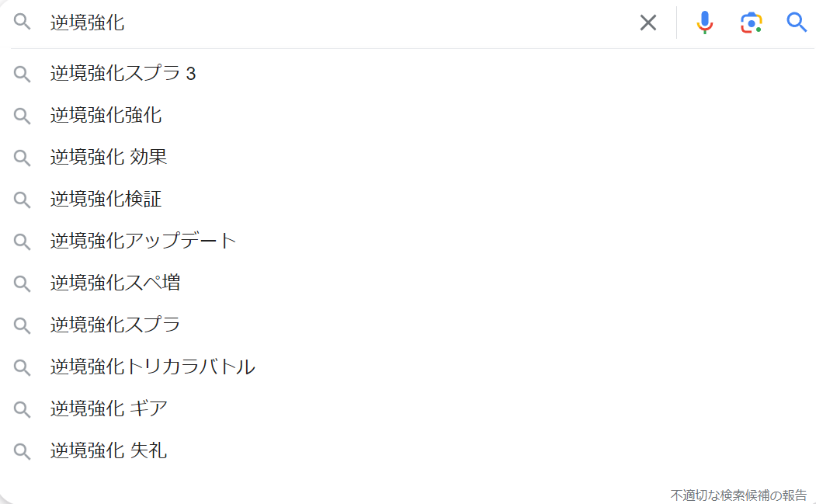
Task: Clear the search text with X
Action: tap(648, 23)
